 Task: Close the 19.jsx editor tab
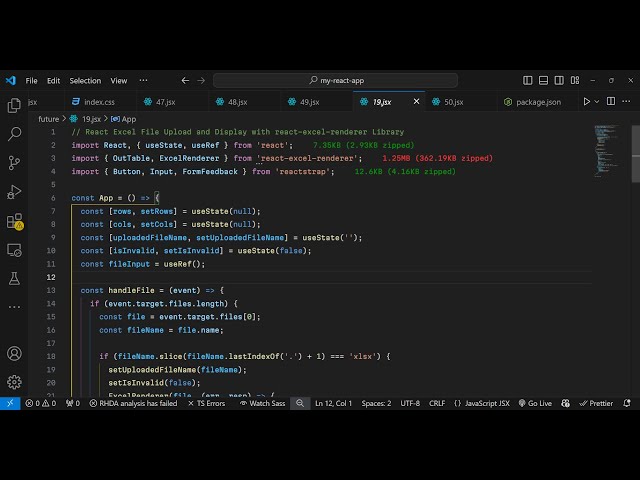pyautogui.click(x=417, y=101)
